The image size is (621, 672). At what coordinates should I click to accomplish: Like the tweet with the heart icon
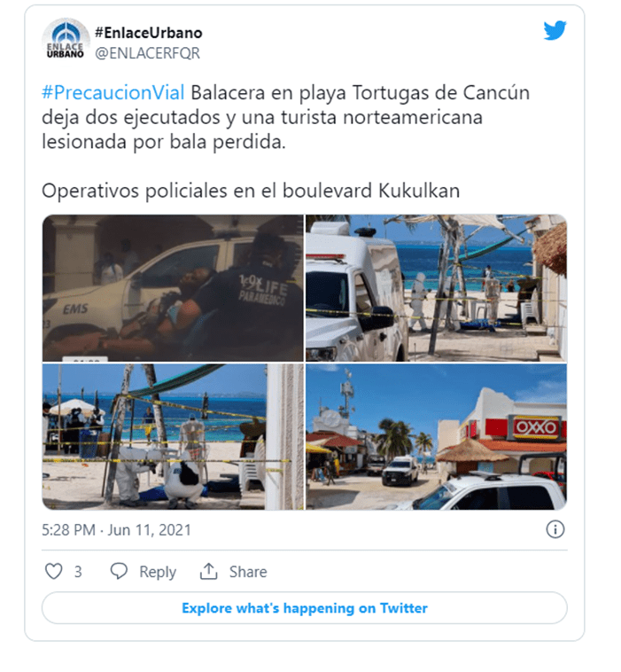click(x=54, y=571)
